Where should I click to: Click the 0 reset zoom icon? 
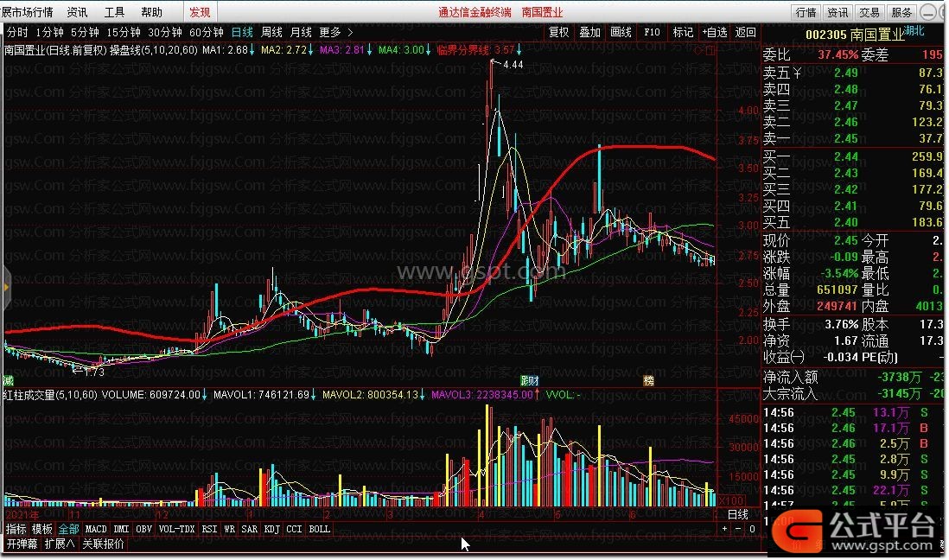pos(752,529)
